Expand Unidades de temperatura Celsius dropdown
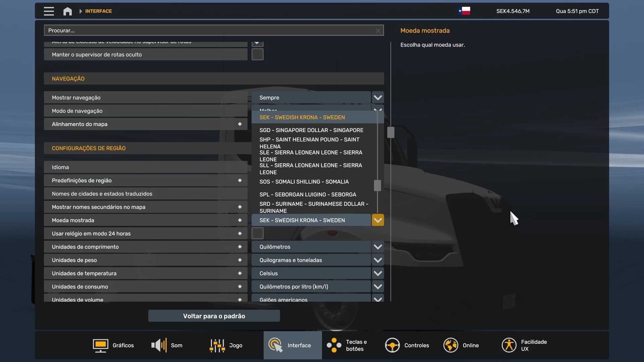The width and height of the screenshot is (644, 362). pos(378,273)
